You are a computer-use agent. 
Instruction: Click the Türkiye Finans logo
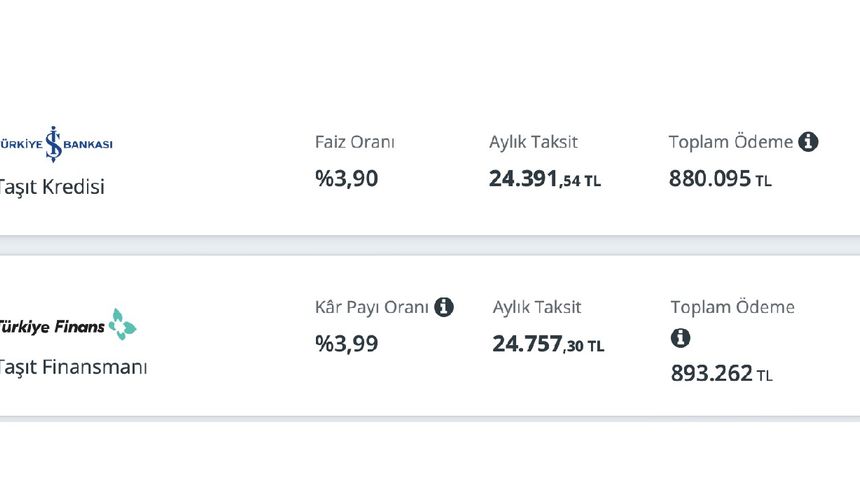(x=67, y=325)
